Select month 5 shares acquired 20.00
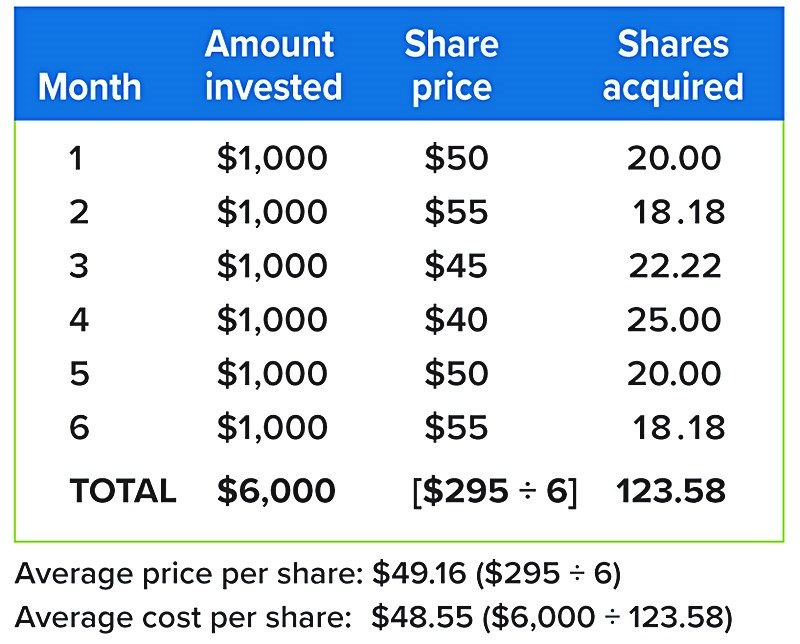The image size is (800, 644). click(674, 374)
